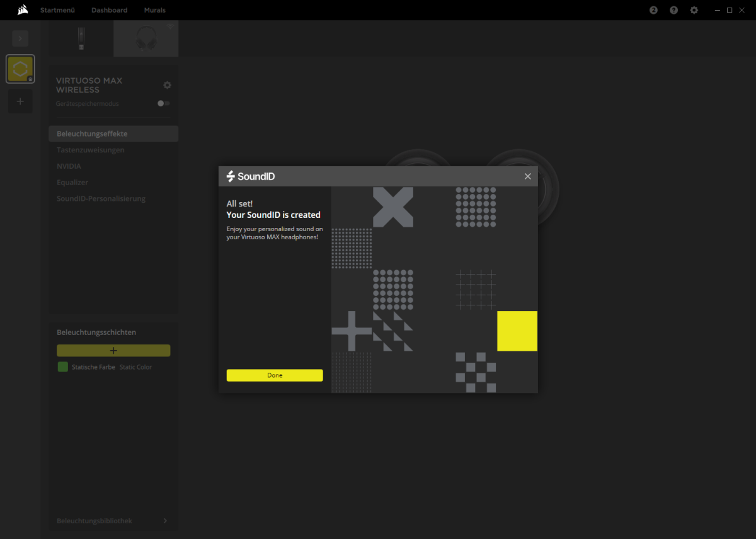Toggle Gerätespeichermodus switch

click(x=164, y=103)
